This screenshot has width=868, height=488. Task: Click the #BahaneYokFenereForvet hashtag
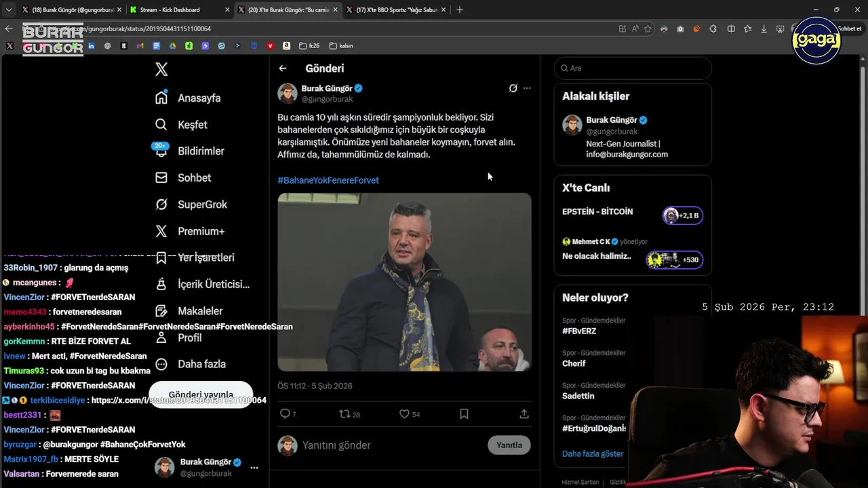328,180
